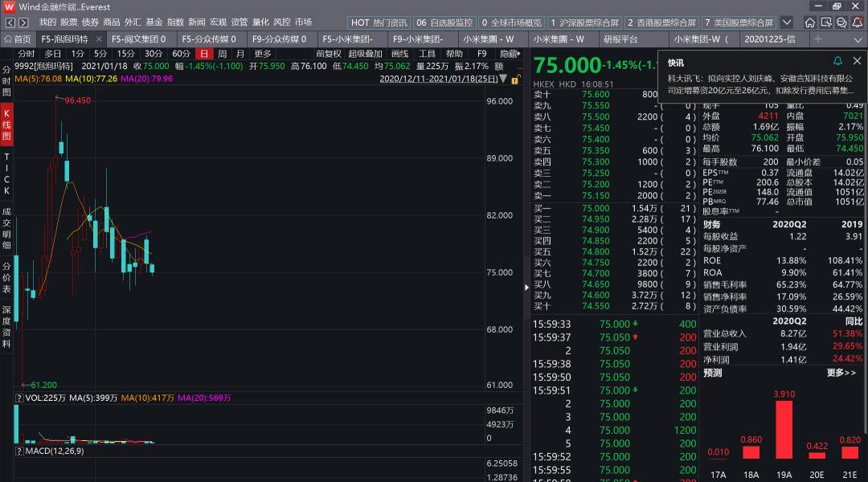Screen dimensions: 868x482
Task: Navigate back with the left arrow icon
Action: pos(10,22)
